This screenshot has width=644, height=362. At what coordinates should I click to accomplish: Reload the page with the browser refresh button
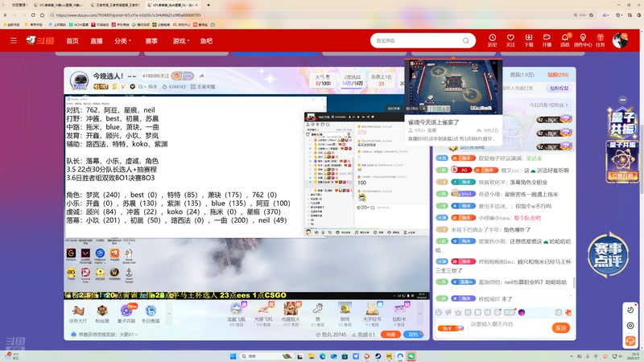pyautogui.click(x=33, y=14)
